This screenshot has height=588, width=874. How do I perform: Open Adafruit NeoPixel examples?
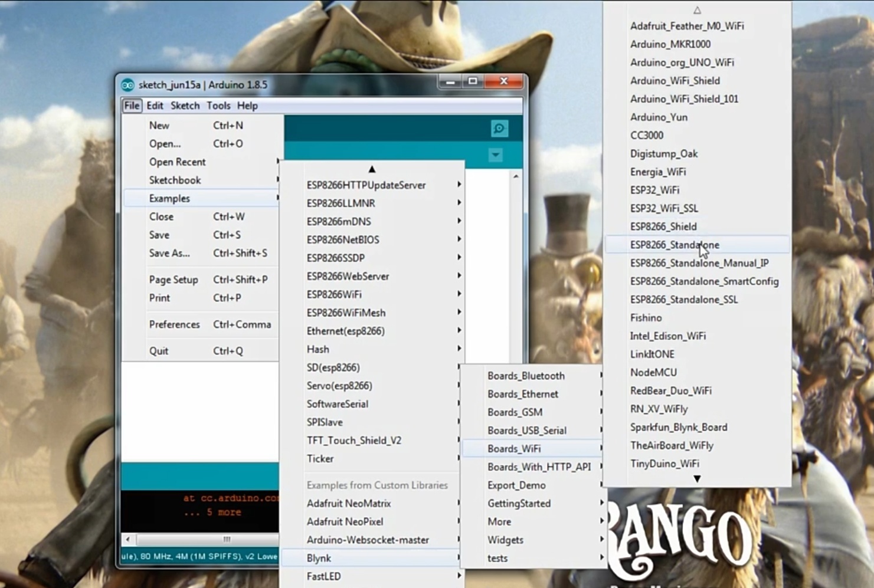tap(371, 522)
